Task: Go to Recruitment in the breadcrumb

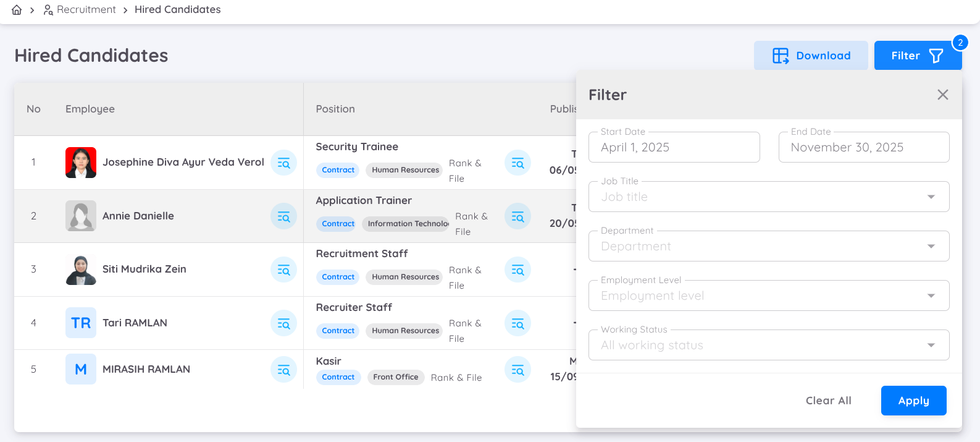Action: tap(86, 10)
